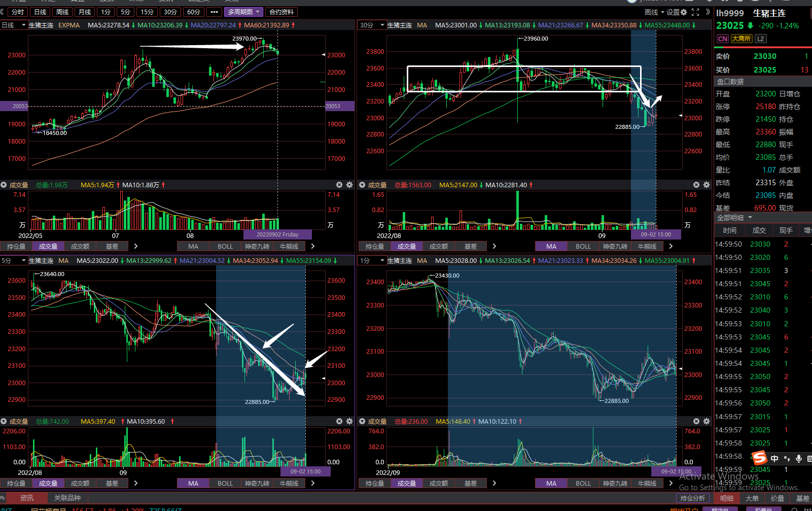
Task: Toggle Sogou punctuation mode
Action: click(787, 459)
